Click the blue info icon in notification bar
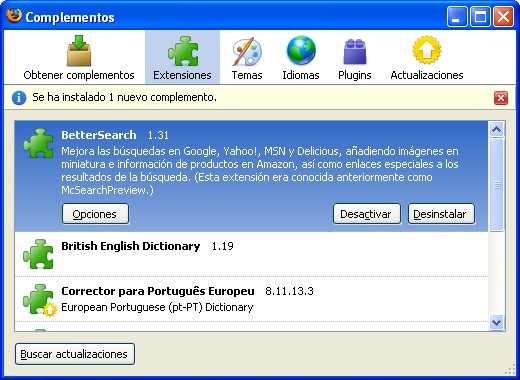 tap(19, 98)
